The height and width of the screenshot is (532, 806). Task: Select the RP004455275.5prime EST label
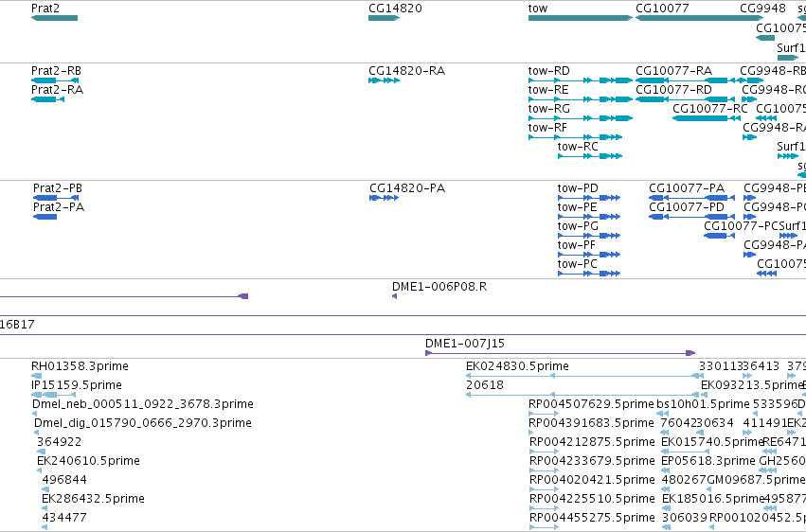tap(592, 518)
